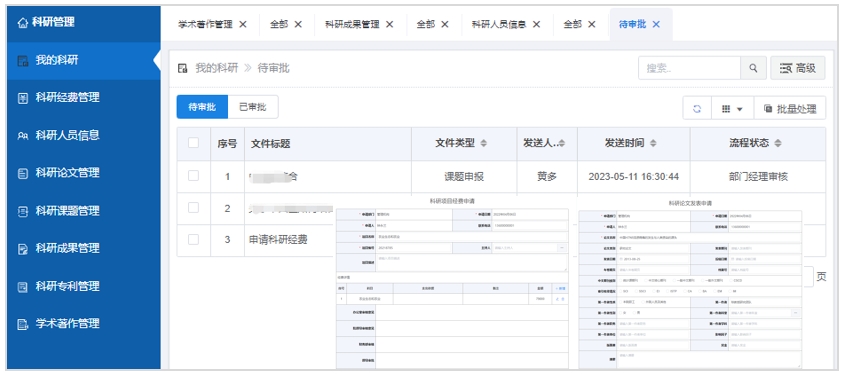This screenshot has height=374, width=844.
Task: Show the 已审批 list
Action: (252, 107)
